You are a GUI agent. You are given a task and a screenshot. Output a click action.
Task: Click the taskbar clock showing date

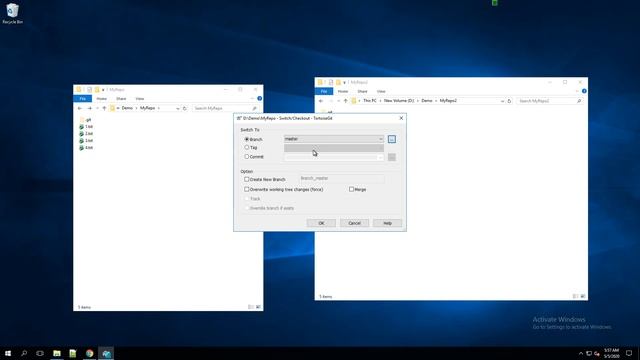tap(611, 353)
